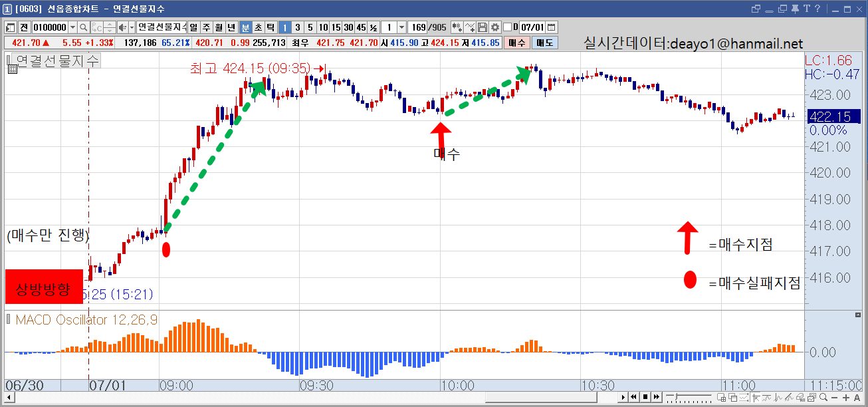Click the blue 매도 sell button
The height and width of the screenshot is (407, 868).
click(546, 43)
